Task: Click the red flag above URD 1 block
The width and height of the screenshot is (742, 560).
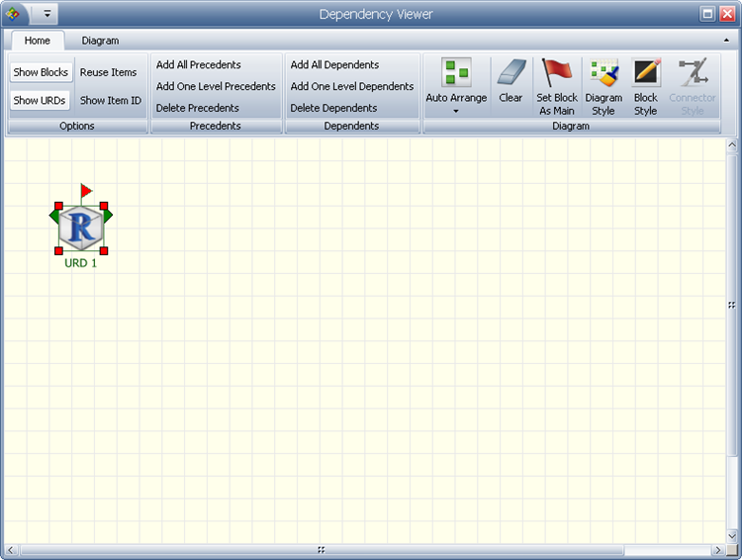Action: pyautogui.click(x=86, y=190)
